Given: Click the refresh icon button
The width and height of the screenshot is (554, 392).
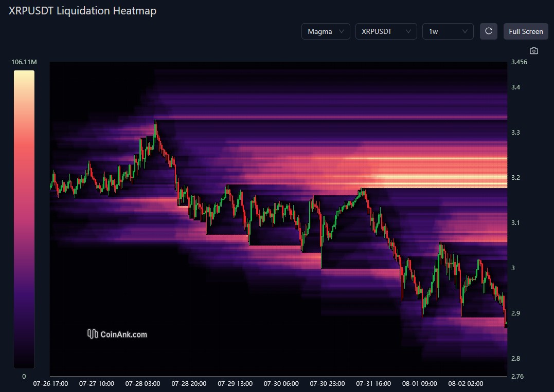Looking at the screenshot, I should [x=489, y=31].
